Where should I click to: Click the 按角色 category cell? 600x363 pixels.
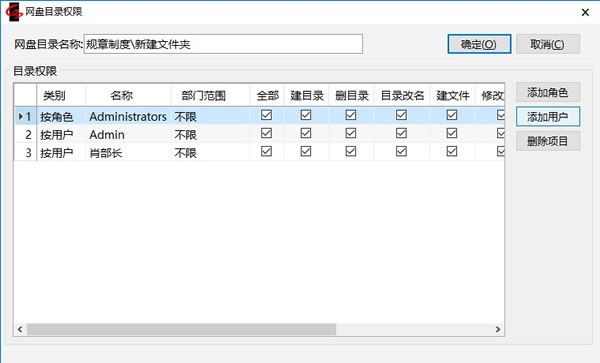(x=61, y=116)
